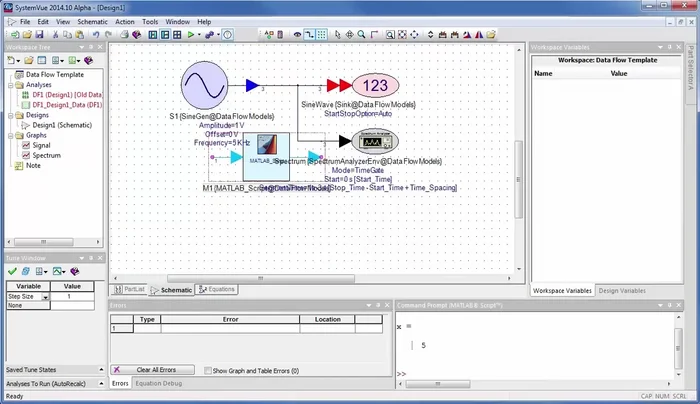This screenshot has height=404, width=700.
Task: Click the Step Size value field
Action: tap(72, 296)
